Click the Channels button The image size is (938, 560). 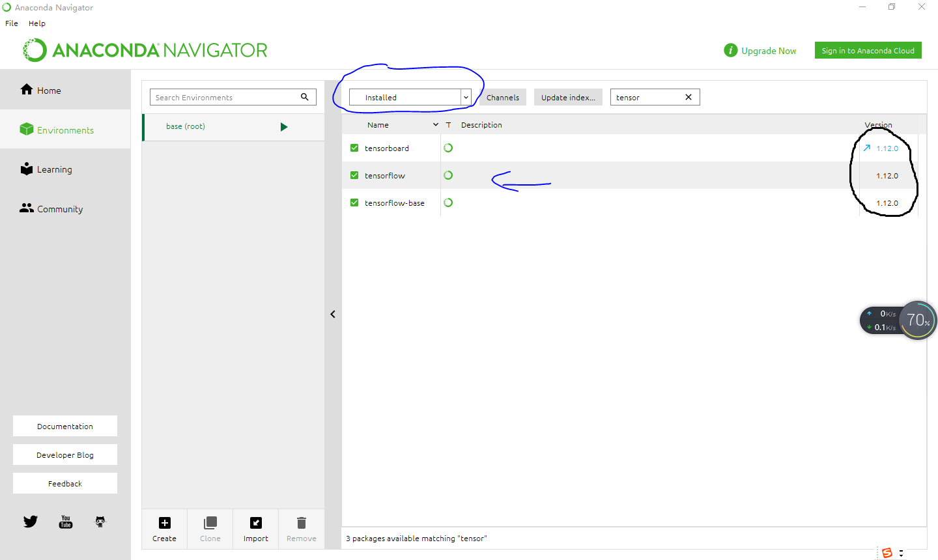pyautogui.click(x=503, y=97)
